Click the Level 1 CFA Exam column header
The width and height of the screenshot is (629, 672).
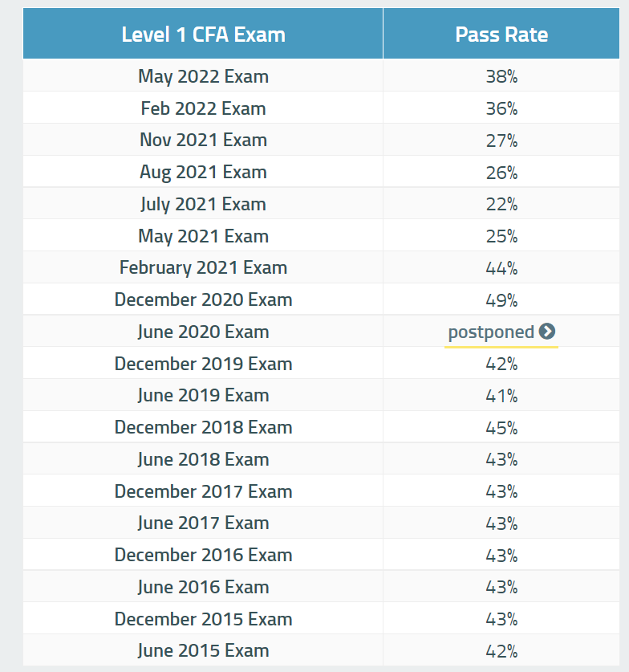click(203, 35)
